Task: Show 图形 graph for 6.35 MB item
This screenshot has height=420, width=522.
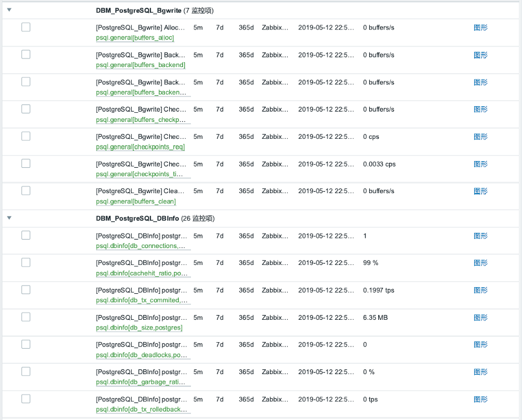Action: point(480,317)
